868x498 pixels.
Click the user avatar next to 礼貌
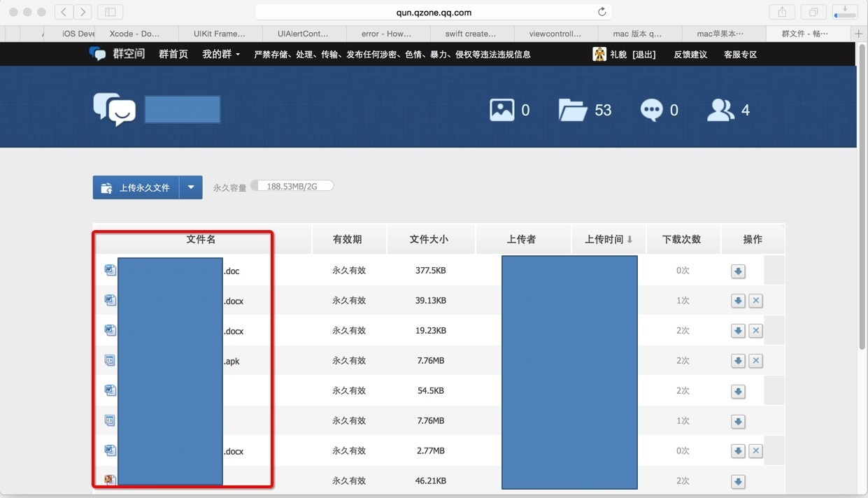[599, 54]
